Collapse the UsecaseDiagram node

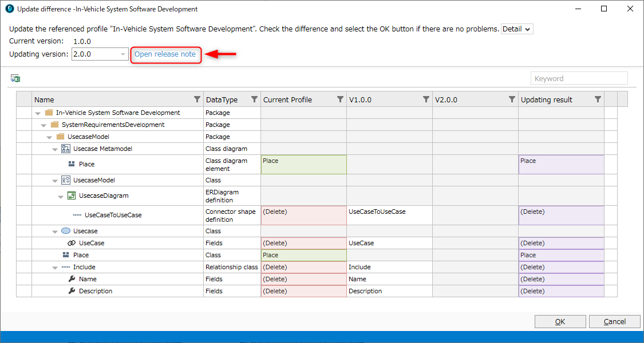(61, 197)
